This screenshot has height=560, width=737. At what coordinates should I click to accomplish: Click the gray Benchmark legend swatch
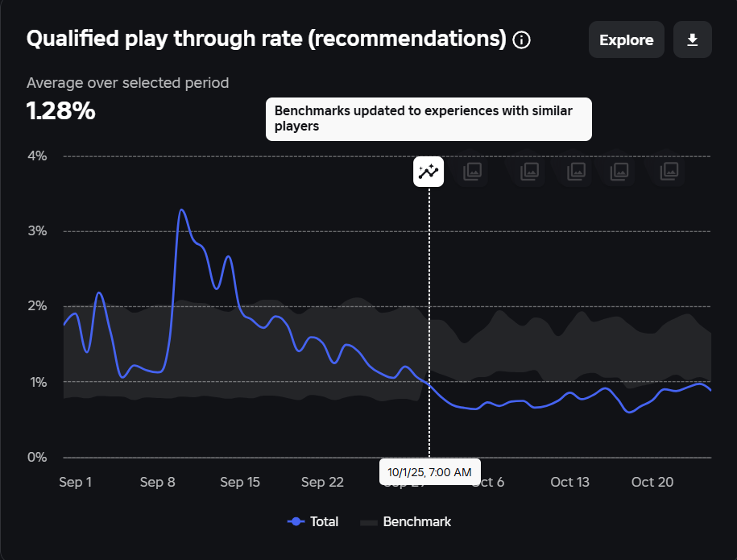click(369, 522)
